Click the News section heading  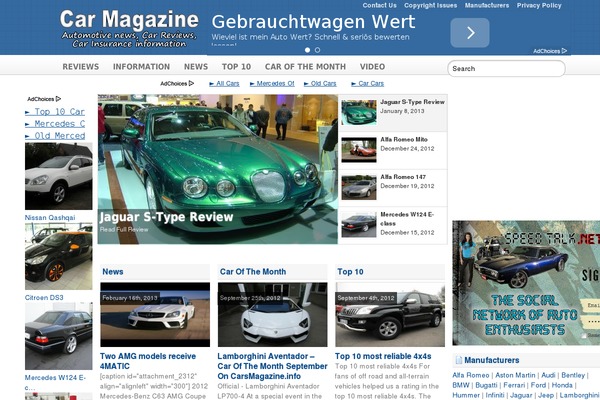pos(112,272)
